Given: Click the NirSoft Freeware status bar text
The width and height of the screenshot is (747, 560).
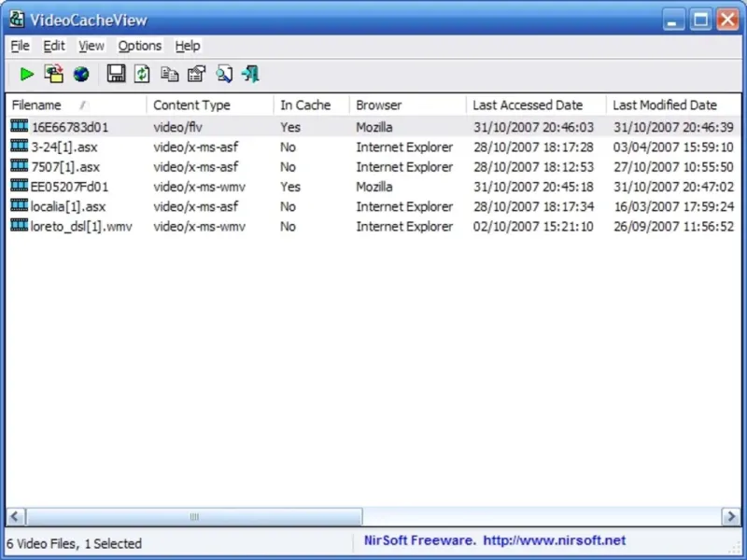Looking at the screenshot, I should click(419, 540).
